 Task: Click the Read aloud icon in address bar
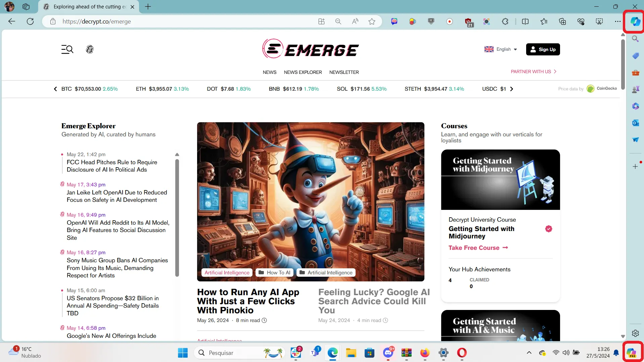pos(355,21)
